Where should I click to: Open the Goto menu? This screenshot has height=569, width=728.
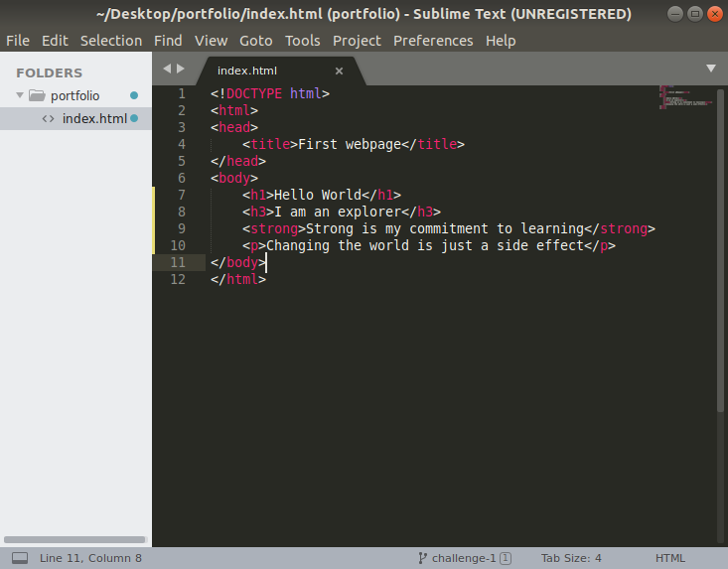(256, 41)
